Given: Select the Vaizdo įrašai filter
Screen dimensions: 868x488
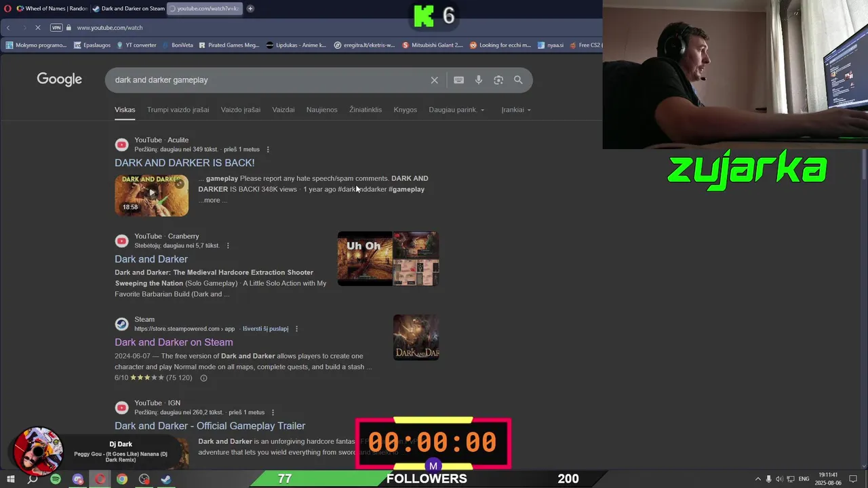Looking at the screenshot, I should (x=240, y=110).
